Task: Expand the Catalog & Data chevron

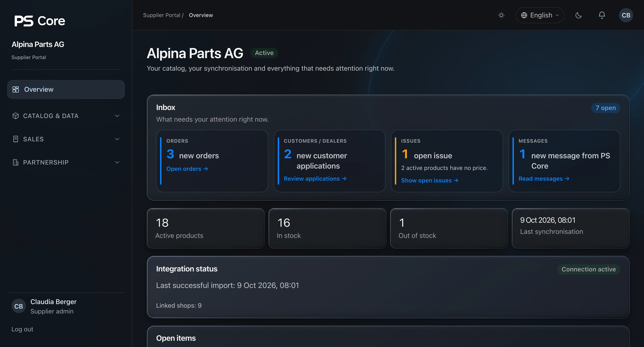Action: click(x=117, y=116)
